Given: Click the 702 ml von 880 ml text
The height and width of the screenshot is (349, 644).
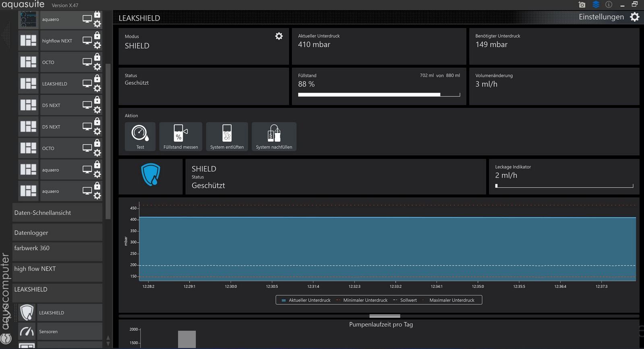Looking at the screenshot, I should (x=440, y=75).
